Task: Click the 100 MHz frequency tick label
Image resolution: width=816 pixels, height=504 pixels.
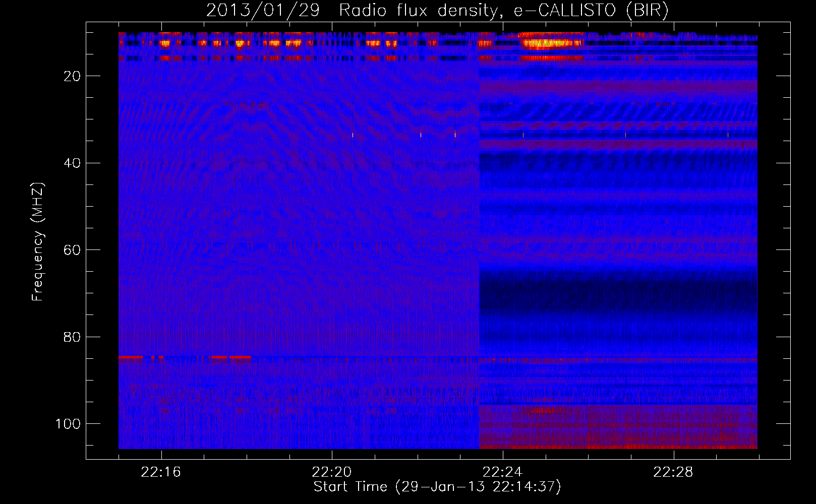Action: point(68,424)
